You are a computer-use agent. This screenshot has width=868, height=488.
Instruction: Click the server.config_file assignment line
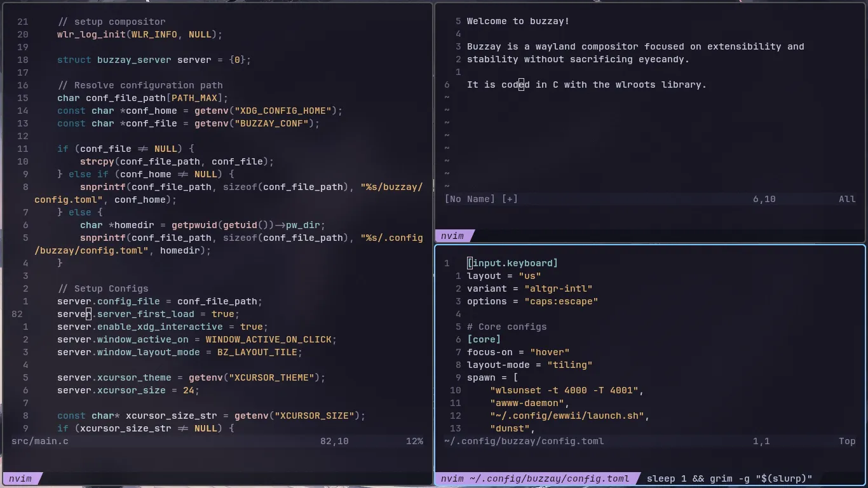click(159, 301)
